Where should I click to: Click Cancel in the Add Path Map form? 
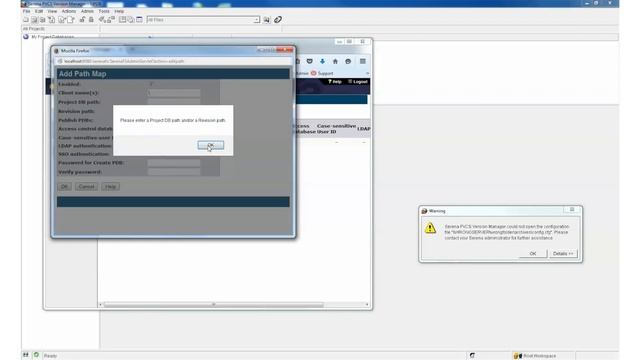(87, 187)
